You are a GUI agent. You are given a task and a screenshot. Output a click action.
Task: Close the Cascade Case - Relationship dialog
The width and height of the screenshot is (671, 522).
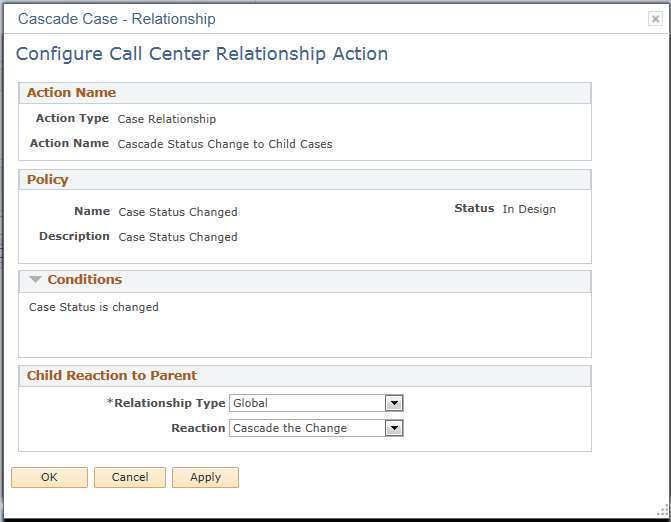655,19
